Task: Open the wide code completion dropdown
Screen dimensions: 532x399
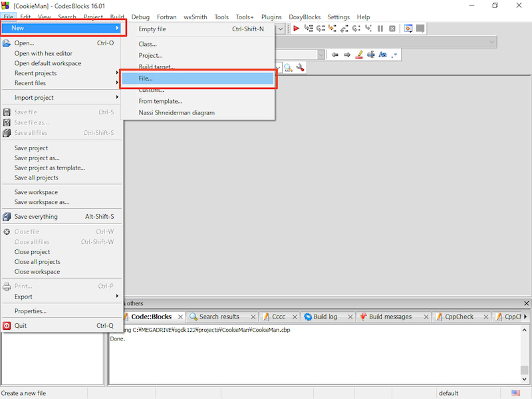Action: pos(491,42)
